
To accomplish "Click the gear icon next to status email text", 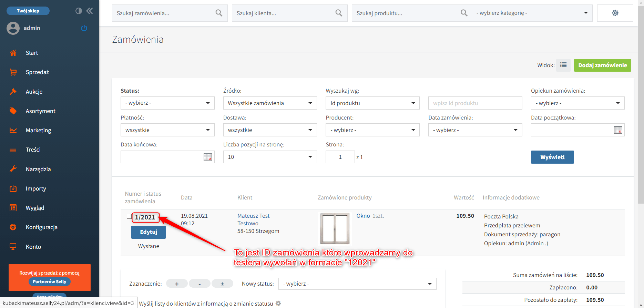I will click(x=278, y=304).
